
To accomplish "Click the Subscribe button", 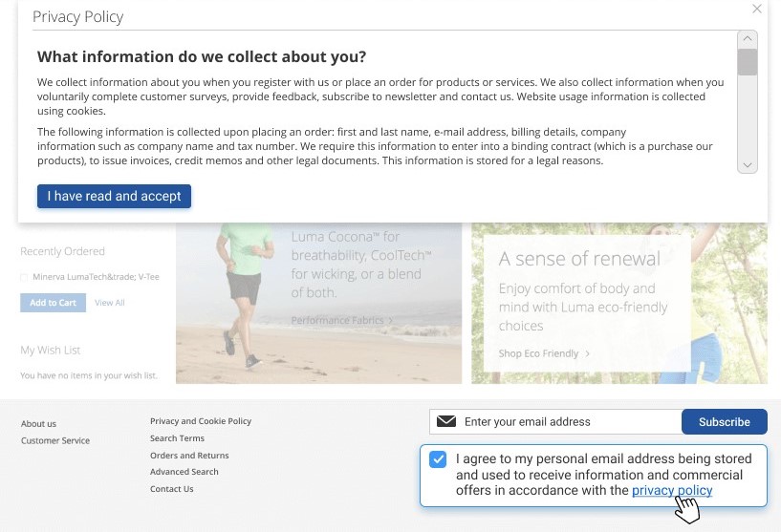I will point(724,421).
